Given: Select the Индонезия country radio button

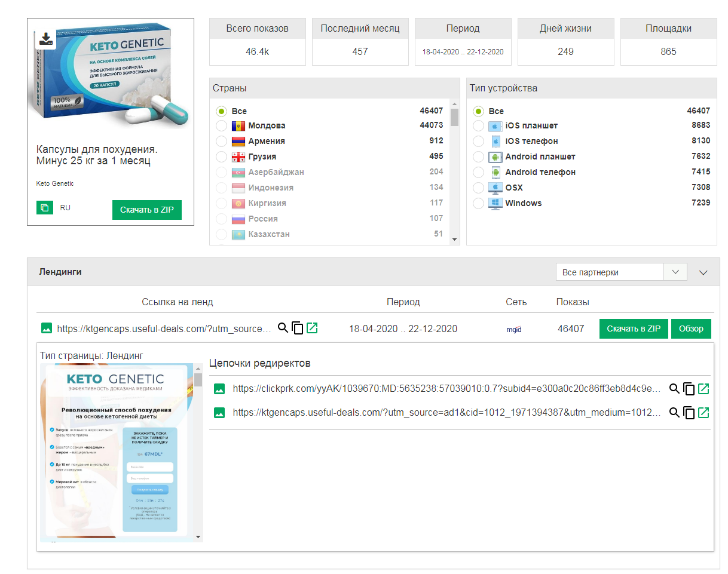Looking at the screenshot, I should pos(222,188).
